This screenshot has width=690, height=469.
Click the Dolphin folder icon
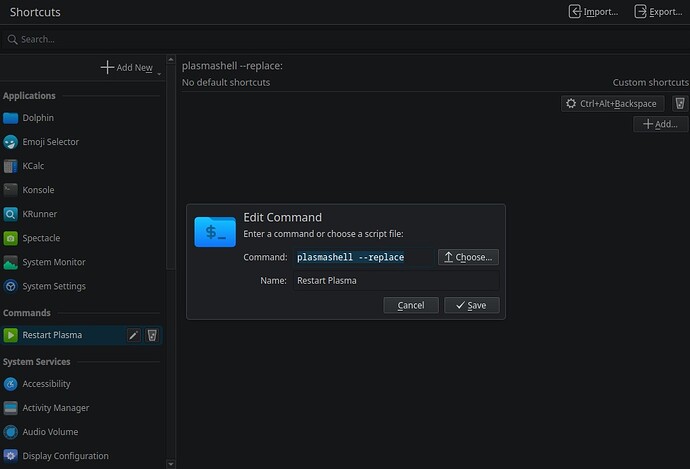(11, 118)
